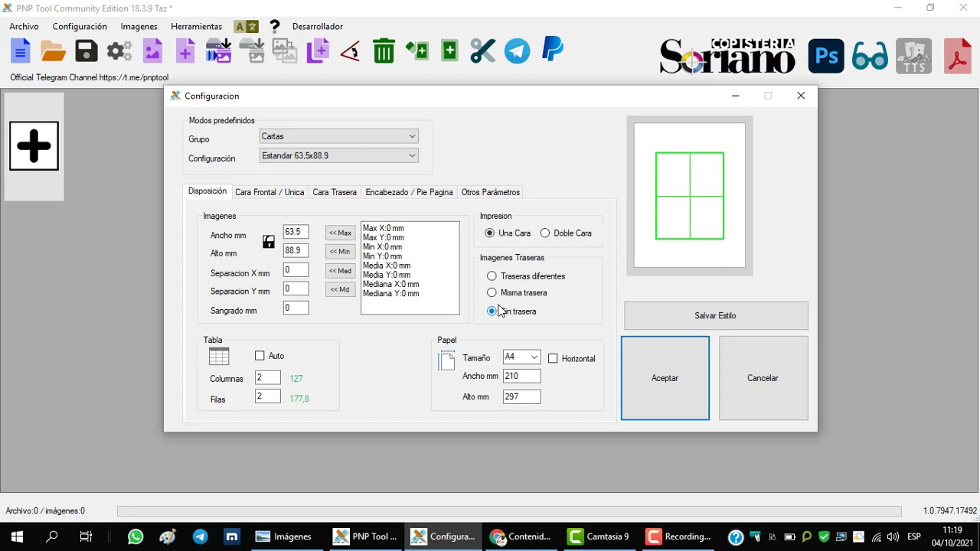
Task: Click the green card with eraser icon
Action: click(x=417, y=51)
